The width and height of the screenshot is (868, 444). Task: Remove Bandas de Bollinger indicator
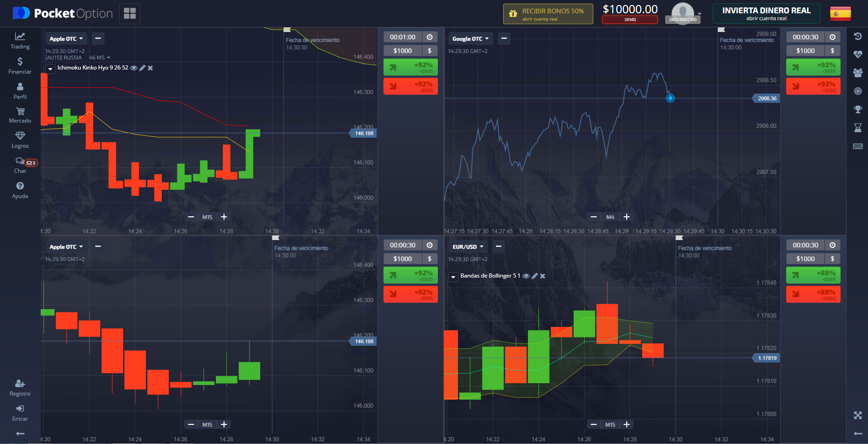(543, 276)
